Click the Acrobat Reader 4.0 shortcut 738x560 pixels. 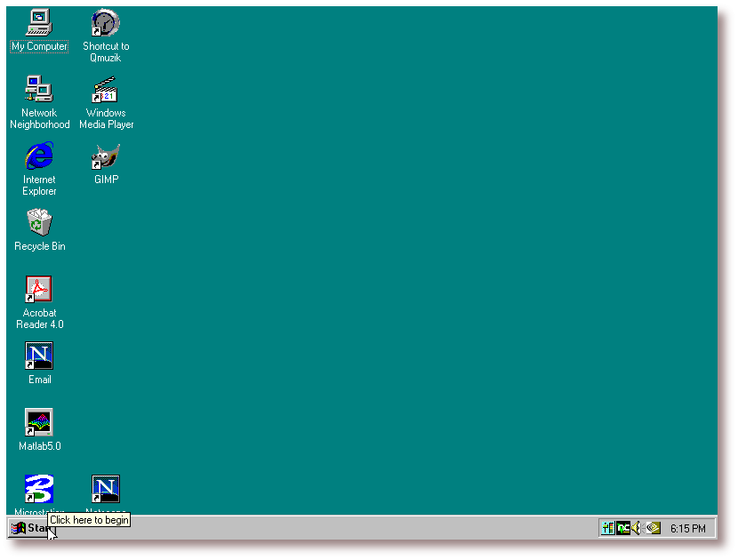39,289
